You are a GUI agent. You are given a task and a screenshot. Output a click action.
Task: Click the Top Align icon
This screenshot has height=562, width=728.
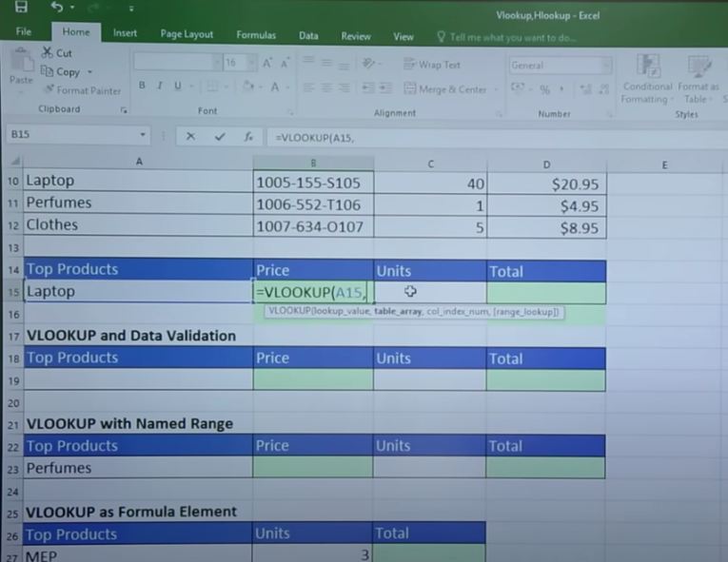pos(308,61)
